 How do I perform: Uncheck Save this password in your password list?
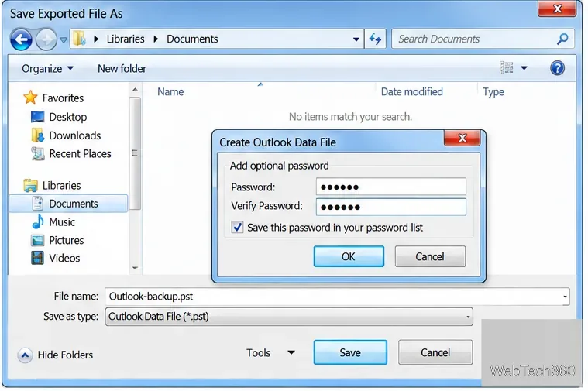(x=237, y=227)
